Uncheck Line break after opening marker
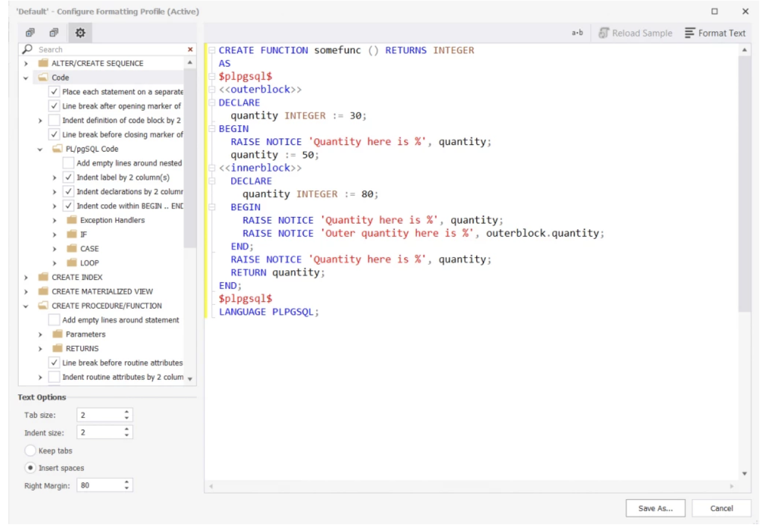This screenshot has width=768, height=532. tap(54, 106)
